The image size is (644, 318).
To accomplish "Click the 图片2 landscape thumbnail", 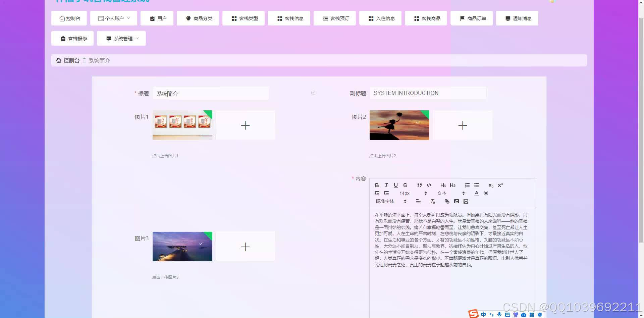I will pyautogui.click(x=399, y=125).
